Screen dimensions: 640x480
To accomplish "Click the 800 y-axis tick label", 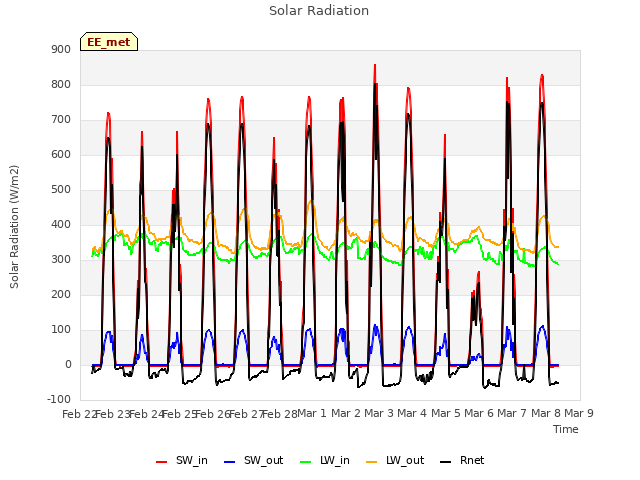I will pyautogui.click(x=61, y=84).
